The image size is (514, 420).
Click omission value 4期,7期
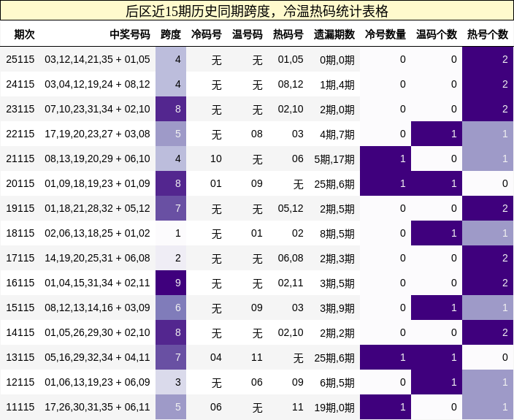pos(337,134)
